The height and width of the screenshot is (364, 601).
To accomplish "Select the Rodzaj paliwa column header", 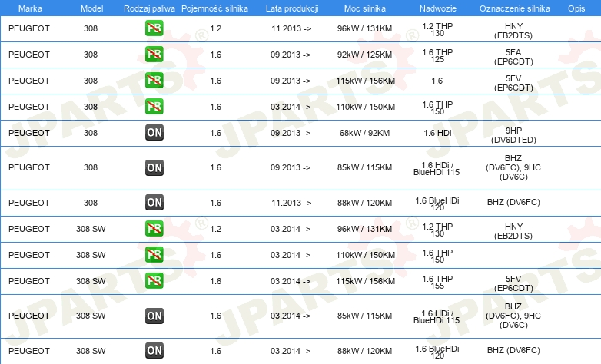I will click(x=149, y=8).
